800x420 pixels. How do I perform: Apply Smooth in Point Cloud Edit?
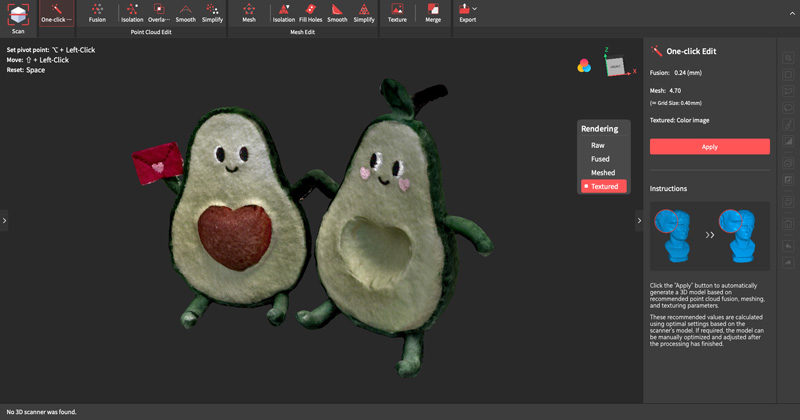186,14
